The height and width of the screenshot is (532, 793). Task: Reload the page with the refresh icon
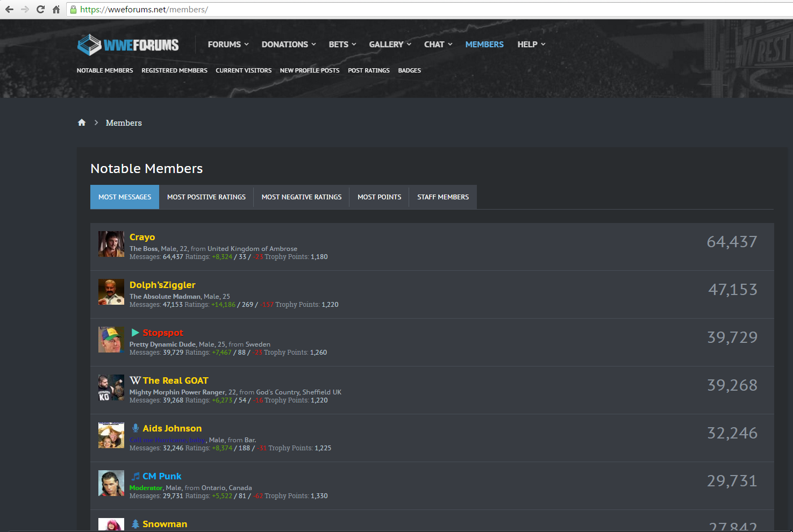[x=40, y=9]
